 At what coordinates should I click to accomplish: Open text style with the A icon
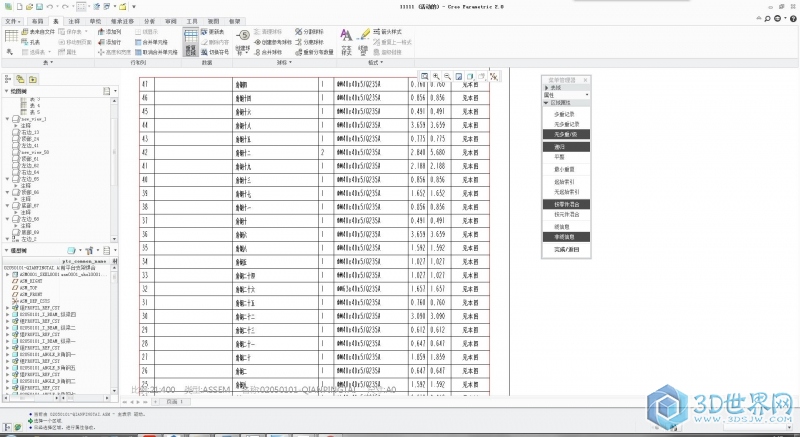[346, 35]
